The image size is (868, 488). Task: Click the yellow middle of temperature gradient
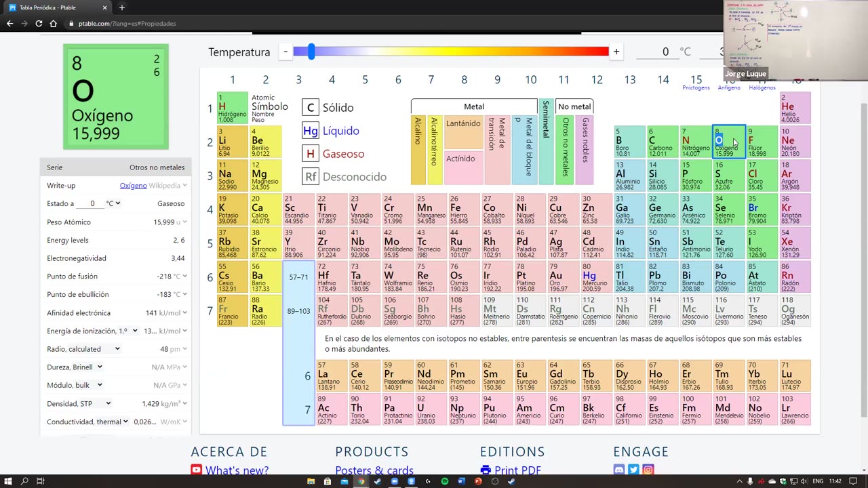451,52
